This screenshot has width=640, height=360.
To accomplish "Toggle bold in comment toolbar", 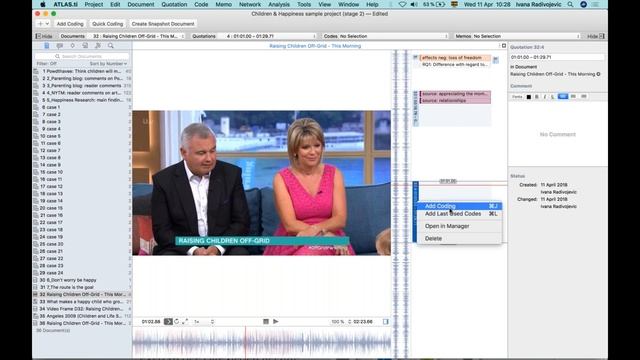I will [537, 97].
